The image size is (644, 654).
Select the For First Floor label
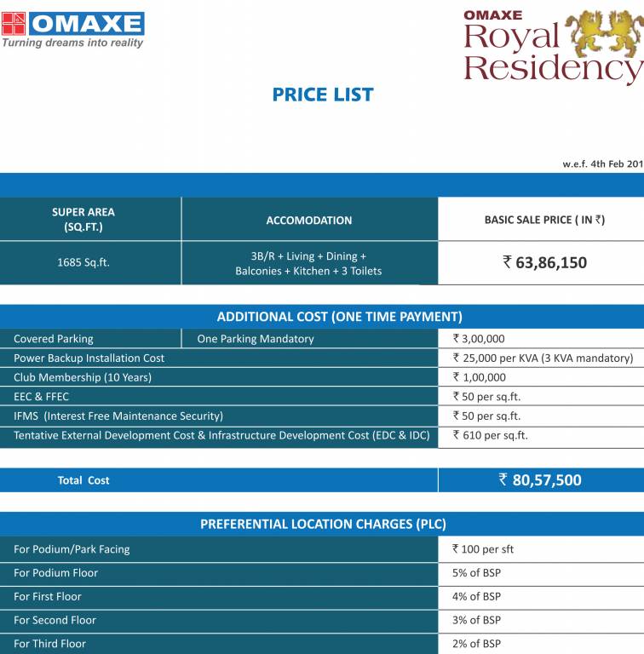coord(48,597)
